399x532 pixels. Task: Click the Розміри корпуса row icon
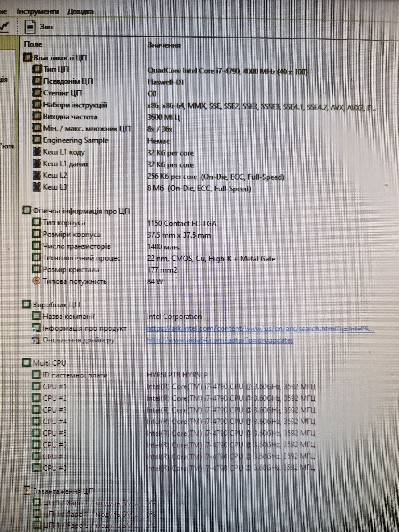[37, 234]
